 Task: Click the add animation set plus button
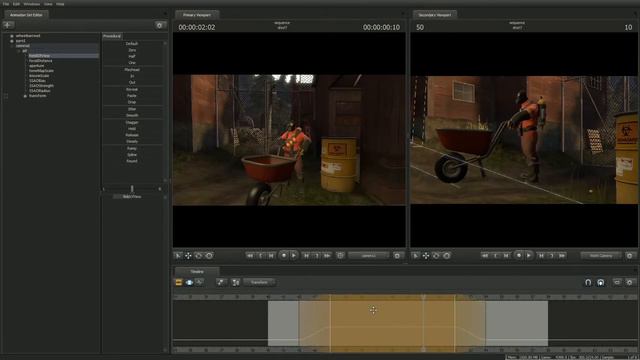pos(8,25)
